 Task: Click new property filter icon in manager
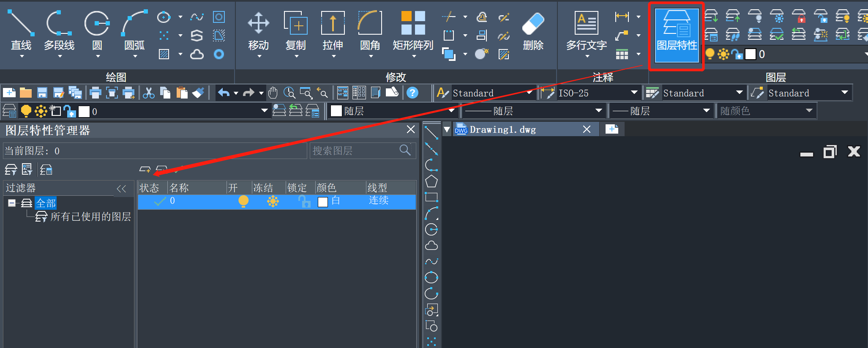(x=11, y=170)
